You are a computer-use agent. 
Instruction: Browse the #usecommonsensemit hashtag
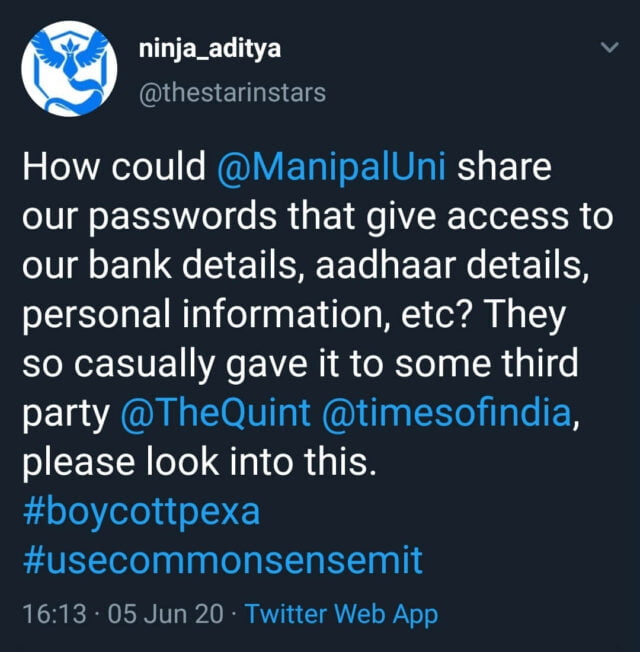221,561
